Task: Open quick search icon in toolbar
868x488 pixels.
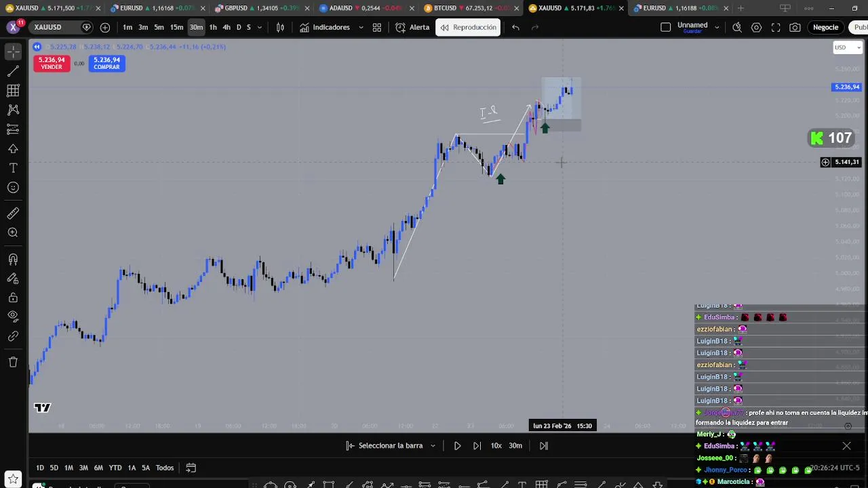Action: pyautogui.click(x=737, y=27)
